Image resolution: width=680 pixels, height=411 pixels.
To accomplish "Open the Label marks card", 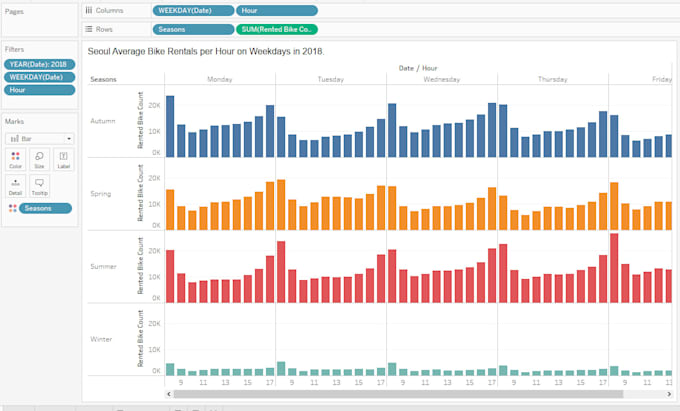I will [x=63, y=159].
